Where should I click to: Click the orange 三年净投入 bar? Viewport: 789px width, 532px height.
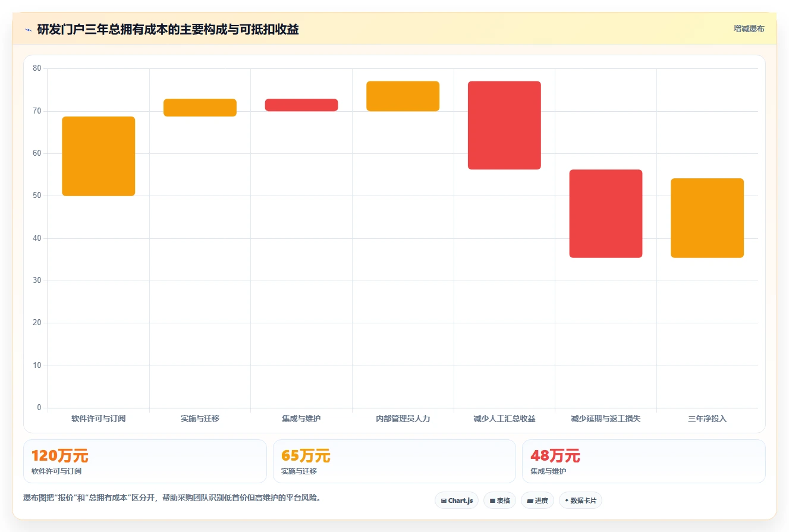(x=708, y=218)
